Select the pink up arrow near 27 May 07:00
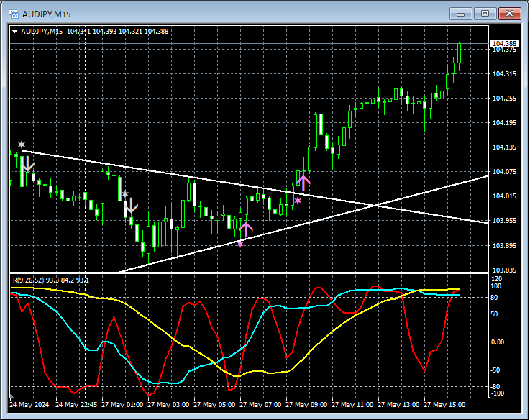This screenshot has width=530, height=420. [x=246, y=229]
